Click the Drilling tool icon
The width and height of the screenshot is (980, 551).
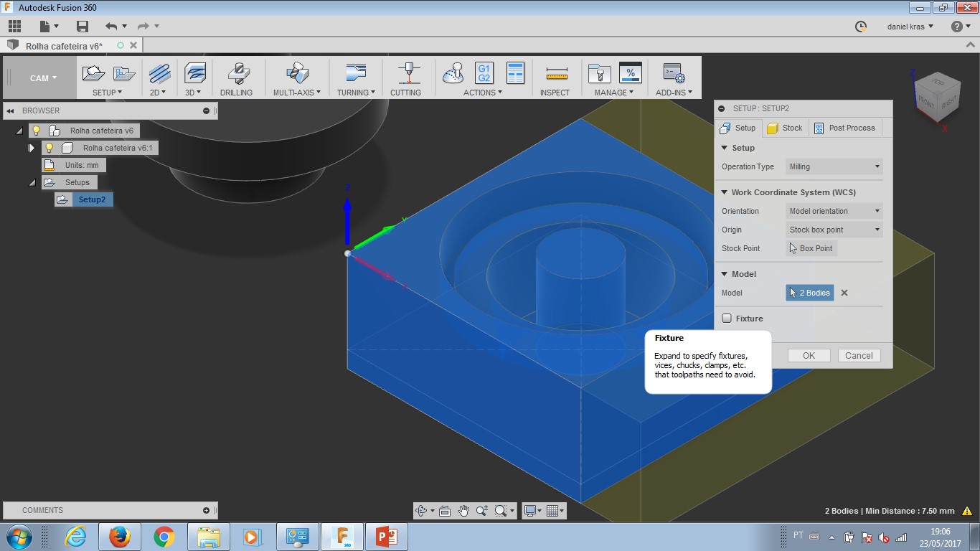click(236, 74)
